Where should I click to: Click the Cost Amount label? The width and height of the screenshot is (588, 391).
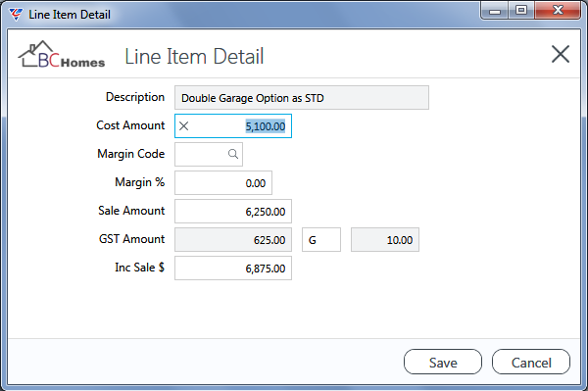tap(130, 125)
